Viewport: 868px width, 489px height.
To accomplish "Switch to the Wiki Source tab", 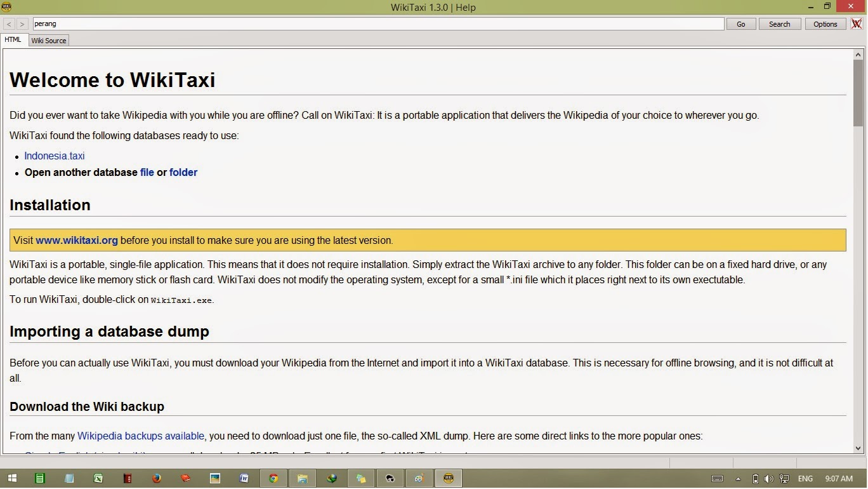I will pos(49,40).
